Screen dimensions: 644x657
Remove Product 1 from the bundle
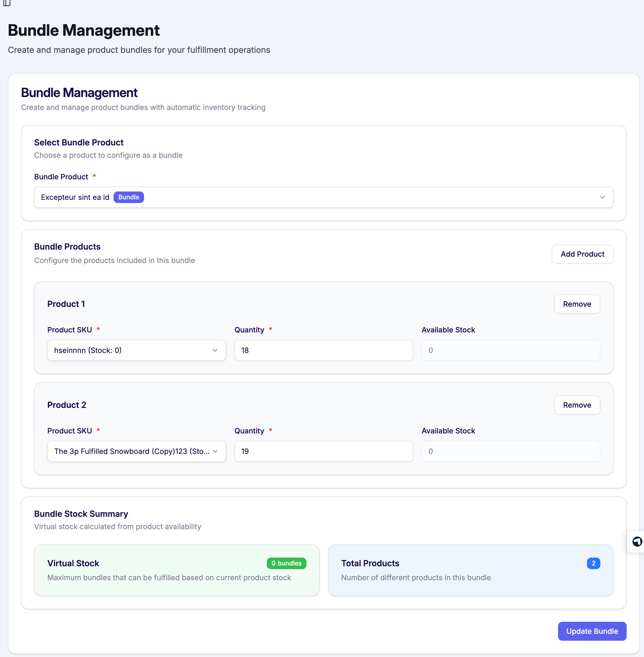[577, 304]
